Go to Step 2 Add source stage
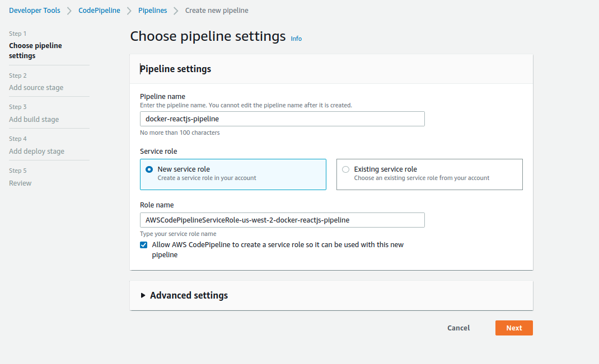 (x=36, y=88)
